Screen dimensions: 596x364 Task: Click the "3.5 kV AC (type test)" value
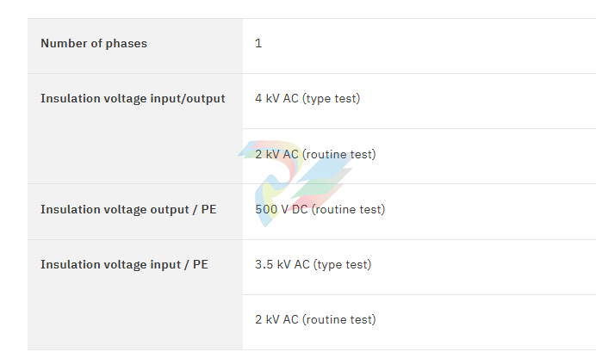click(314, 264)
